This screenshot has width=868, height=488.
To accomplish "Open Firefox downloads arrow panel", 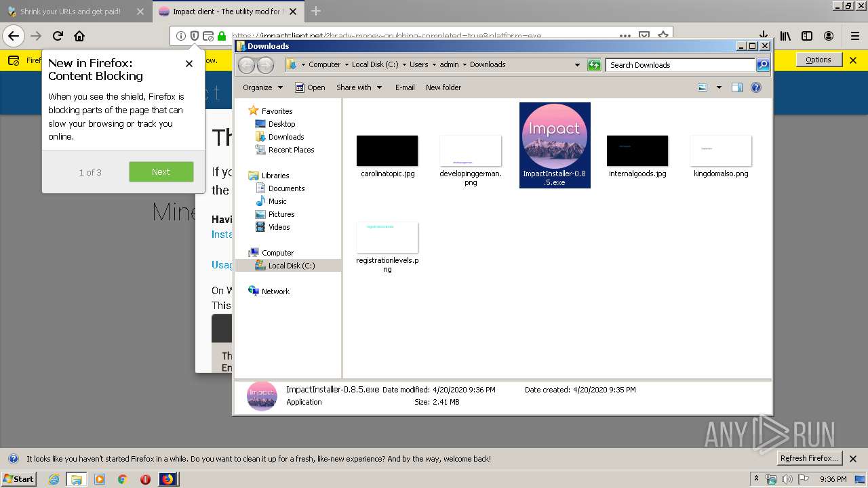I will click(x=764, y=36).
